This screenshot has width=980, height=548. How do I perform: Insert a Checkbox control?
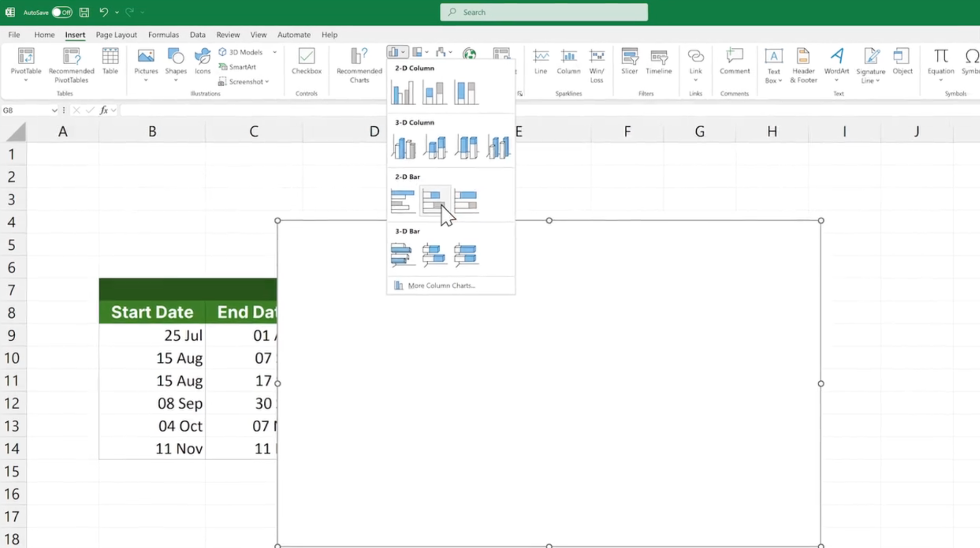coord(306,61)
